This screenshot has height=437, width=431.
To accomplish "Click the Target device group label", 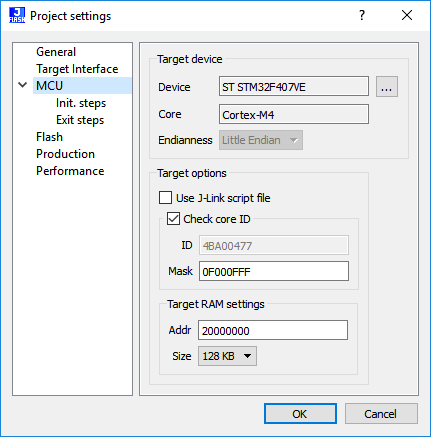I will [190, 59].
